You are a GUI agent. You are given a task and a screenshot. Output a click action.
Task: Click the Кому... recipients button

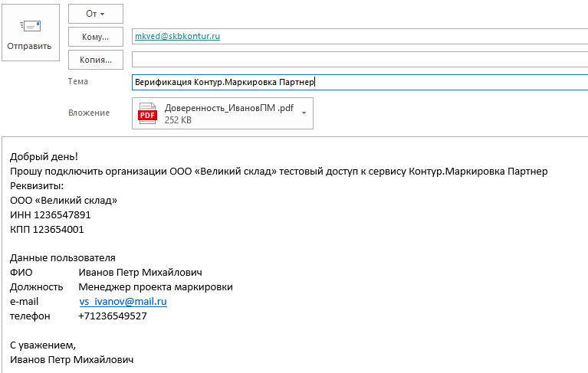96,37
